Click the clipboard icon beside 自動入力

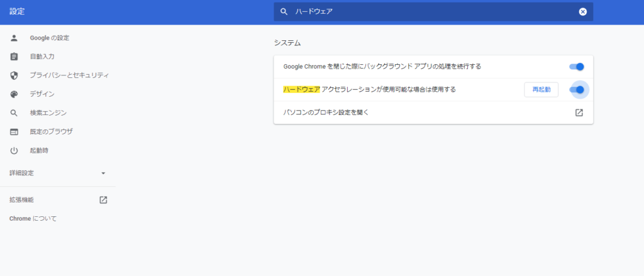(x=14, y=57)
